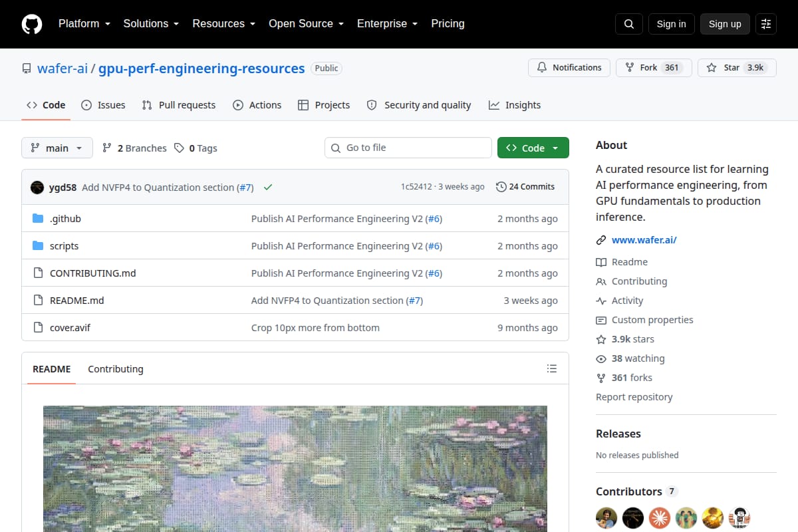Switch to the Issues tab
The width and height of the screenshot is (798, 532).
pyautogui.click(x=103, y=105)
